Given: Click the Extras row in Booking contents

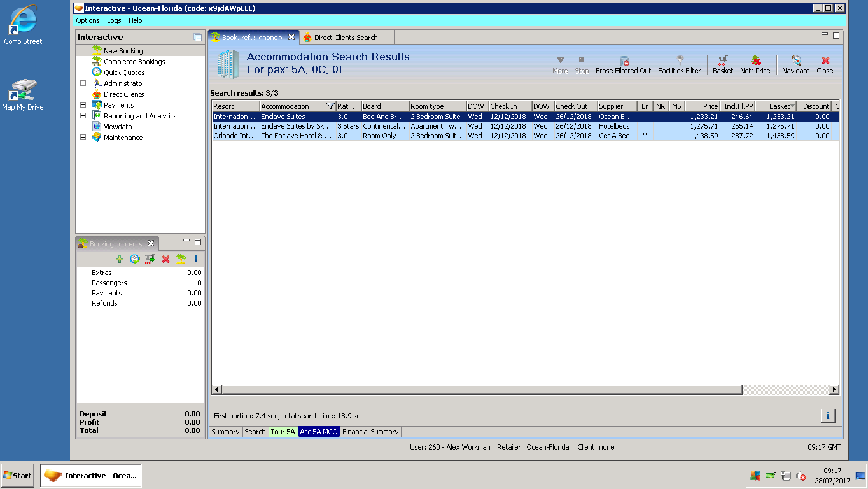Looking at the screenshot, I should point(141,273).
